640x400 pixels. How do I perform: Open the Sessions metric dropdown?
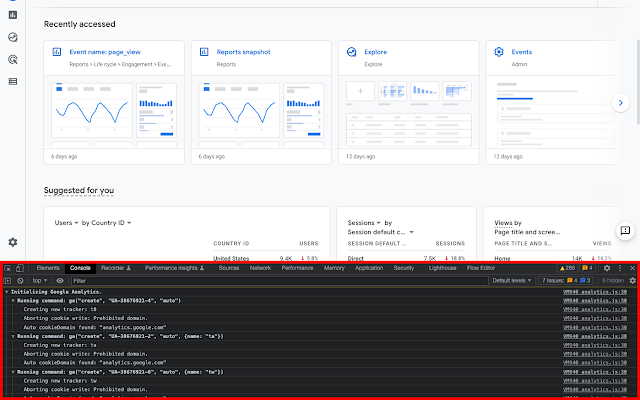364,223
